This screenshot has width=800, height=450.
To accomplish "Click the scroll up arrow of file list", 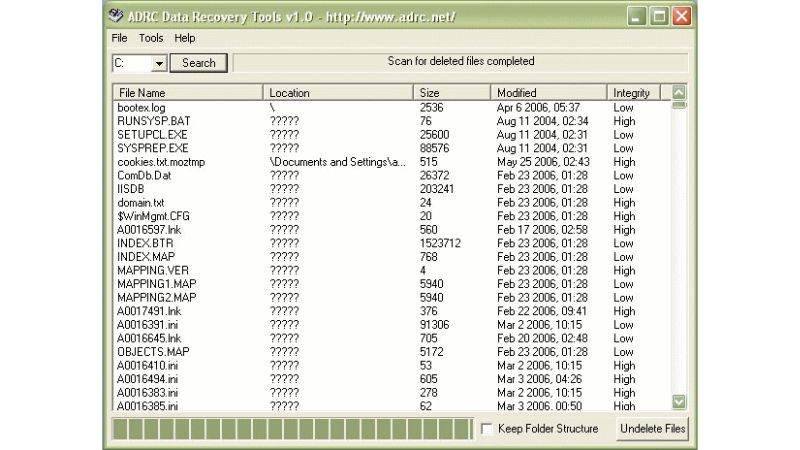I will coord(679,92).
